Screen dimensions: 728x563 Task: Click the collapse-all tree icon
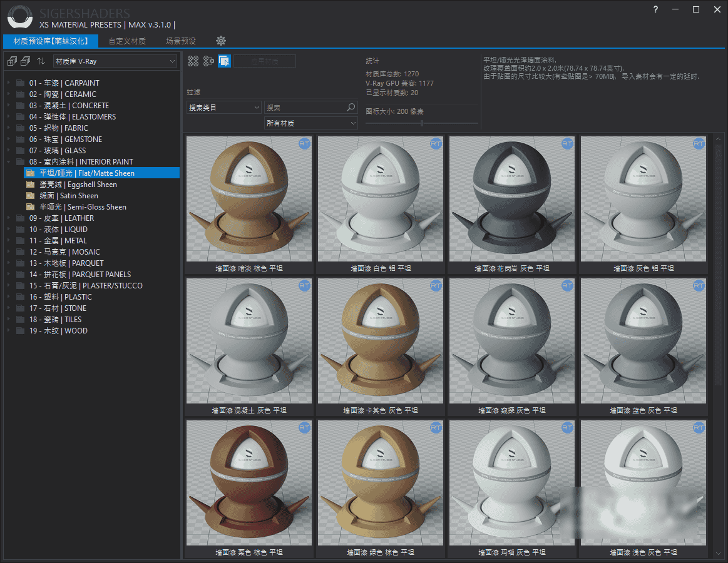[x=26, y=61]
